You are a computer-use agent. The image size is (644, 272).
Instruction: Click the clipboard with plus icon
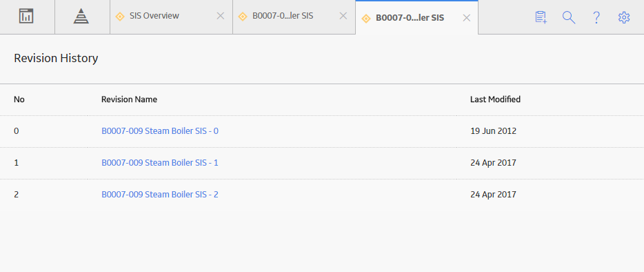point(541,17)
